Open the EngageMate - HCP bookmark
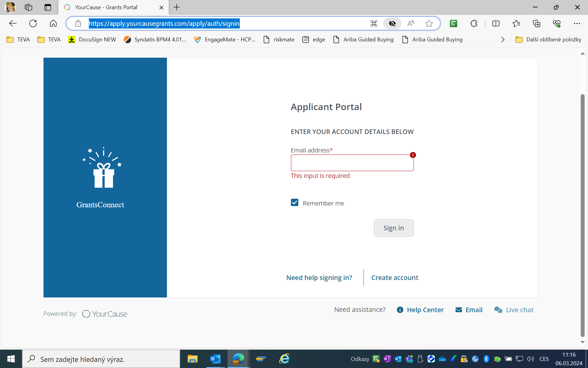588x368 pixels. pyautogui.click(x=225, y=40)
